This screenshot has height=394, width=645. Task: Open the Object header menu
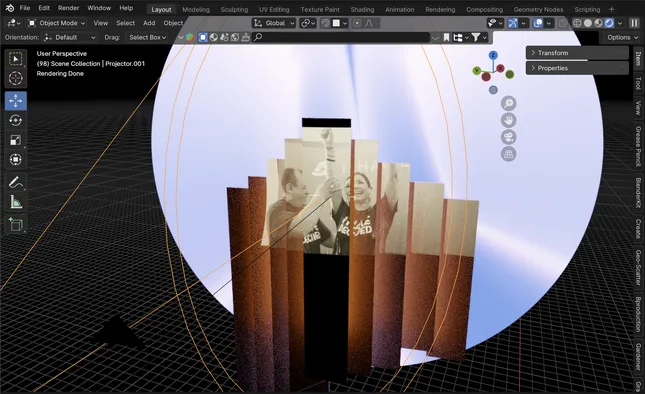click(173, 23)
